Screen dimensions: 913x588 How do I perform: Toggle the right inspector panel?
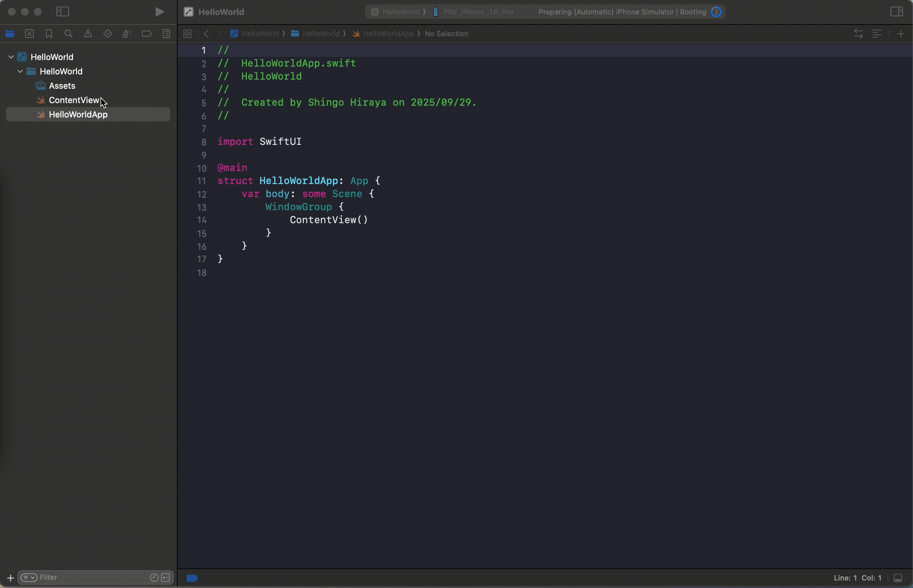point(896,12)
